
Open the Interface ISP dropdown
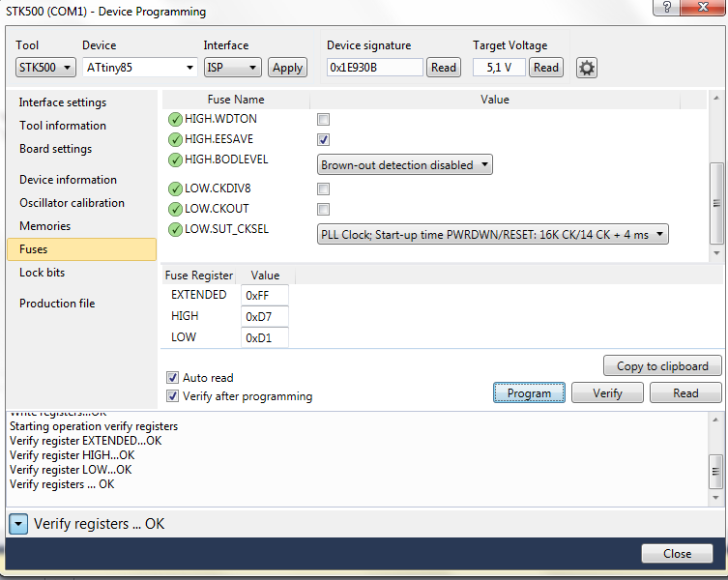pos(233,68)
